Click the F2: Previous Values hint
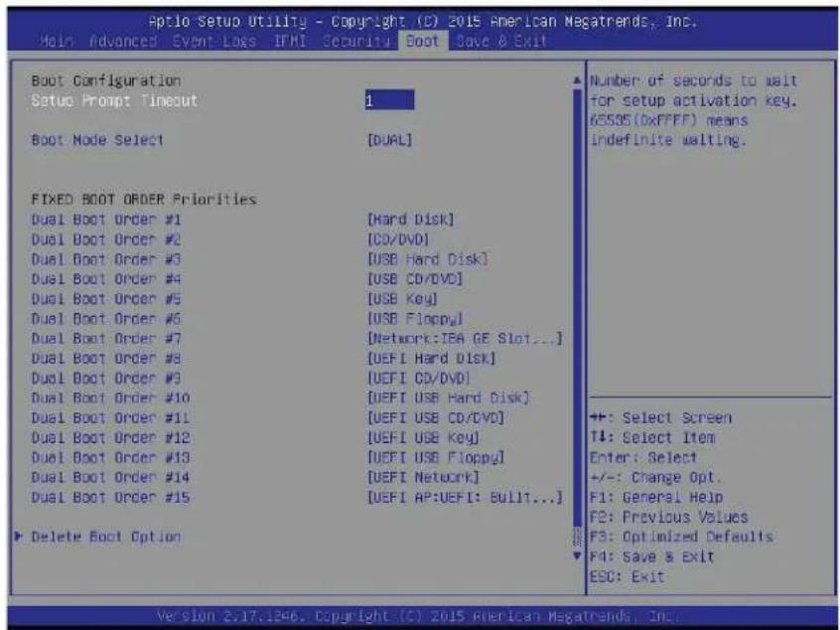The width and height of the screenshot is (840, 630). coord(668,518)
